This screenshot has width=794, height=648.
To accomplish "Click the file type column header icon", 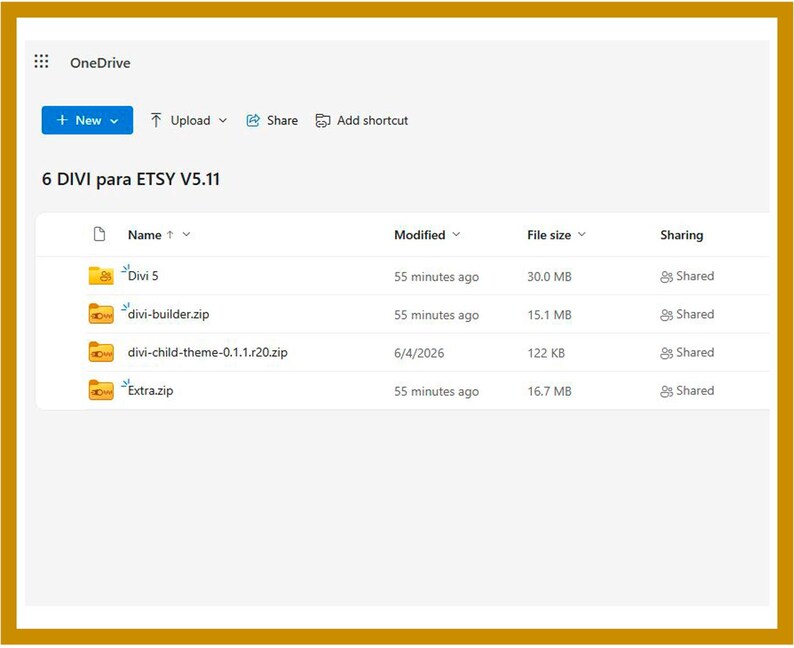I will click(x=100, y=234).
